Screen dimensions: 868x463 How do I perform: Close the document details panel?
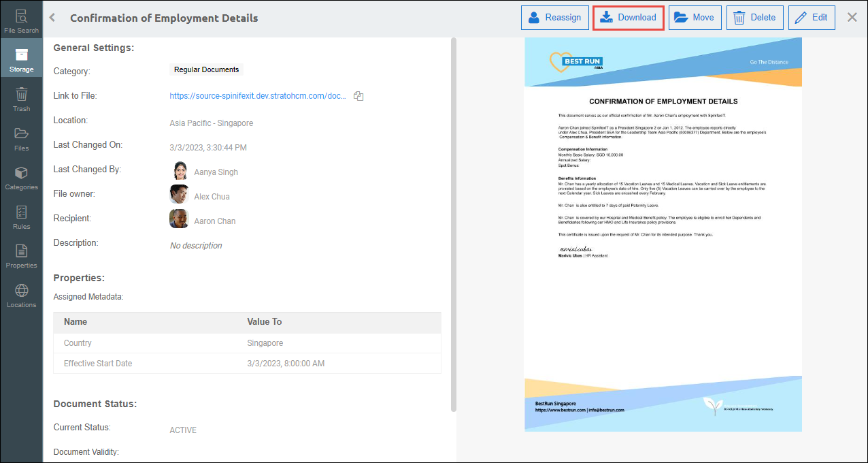(852, 18)
